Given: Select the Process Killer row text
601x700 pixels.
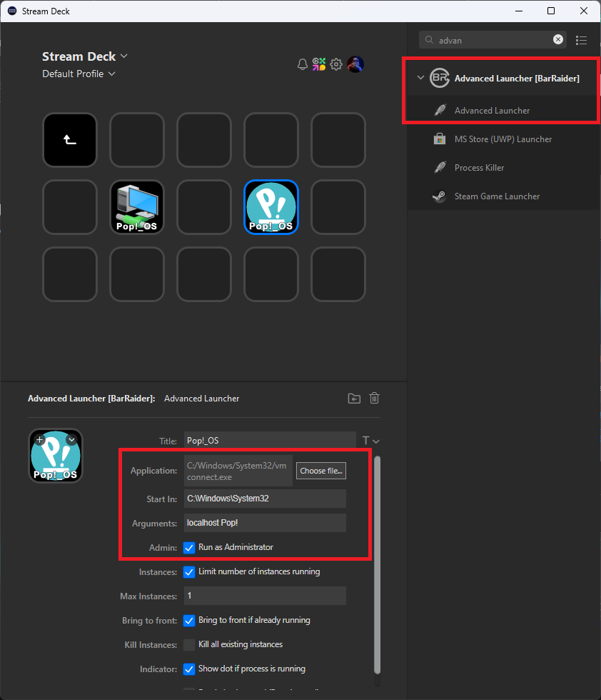Looking at the screenshot, I should tap(479, 168).
